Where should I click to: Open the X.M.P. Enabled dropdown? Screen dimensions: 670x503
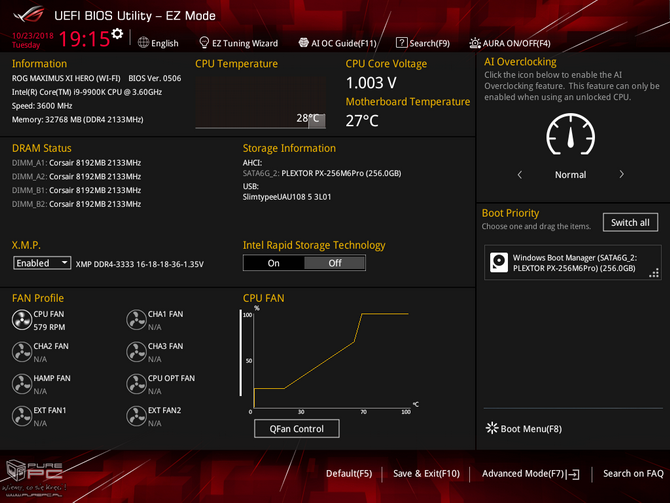tap(42, 263)
